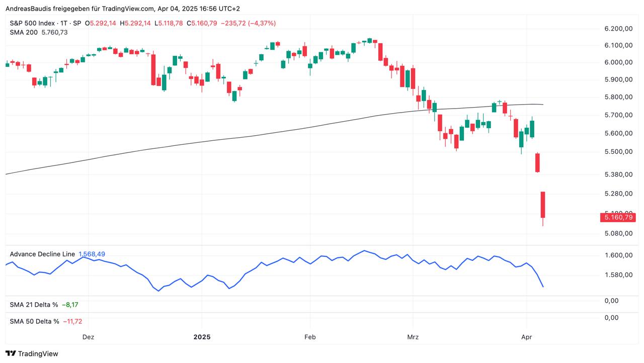Image resolution: width=644 pixels, height=363 pixels.
Task: Click the Feb label on time axis
Action: (310, 337)
